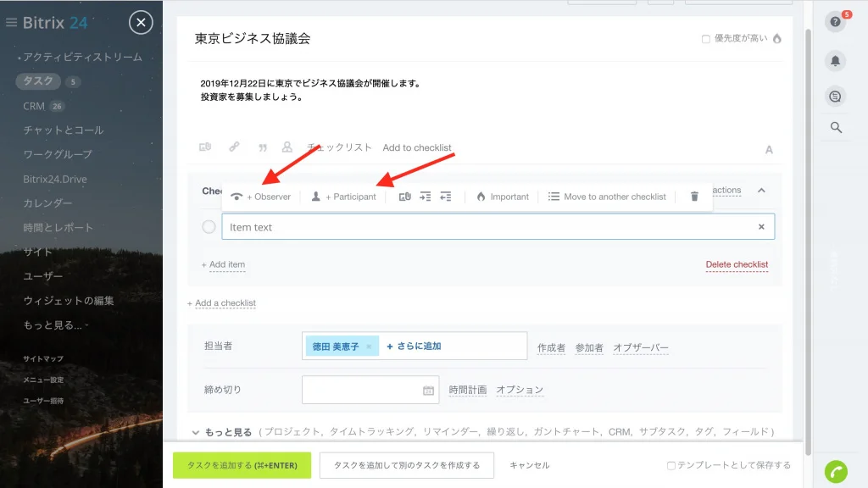The width and height of the screenshot is (868, 488).
Task: Open チャットとコール in the sidebar
Action: pyautogui.click(x=63, y=130)
